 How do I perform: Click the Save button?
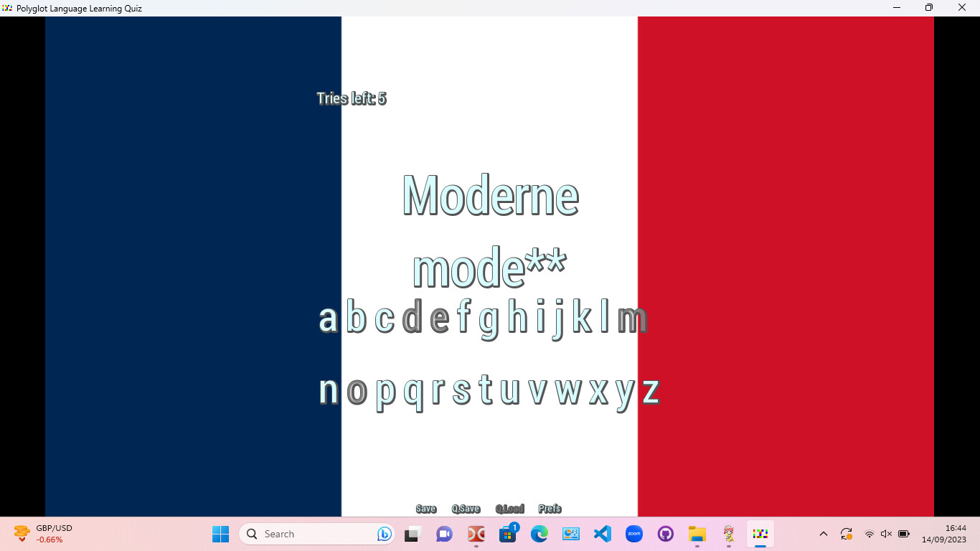425,508
